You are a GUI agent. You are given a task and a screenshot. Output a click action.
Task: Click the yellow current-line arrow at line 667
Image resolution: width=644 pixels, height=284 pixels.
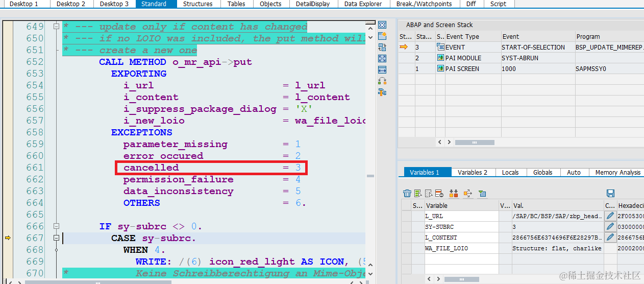tap(8, 238)
